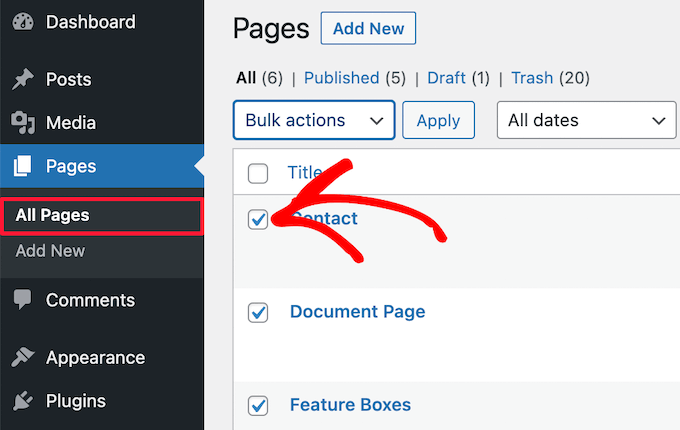Click the Appearance paintbrush icon
680x430 pixels.
[22, 358]
